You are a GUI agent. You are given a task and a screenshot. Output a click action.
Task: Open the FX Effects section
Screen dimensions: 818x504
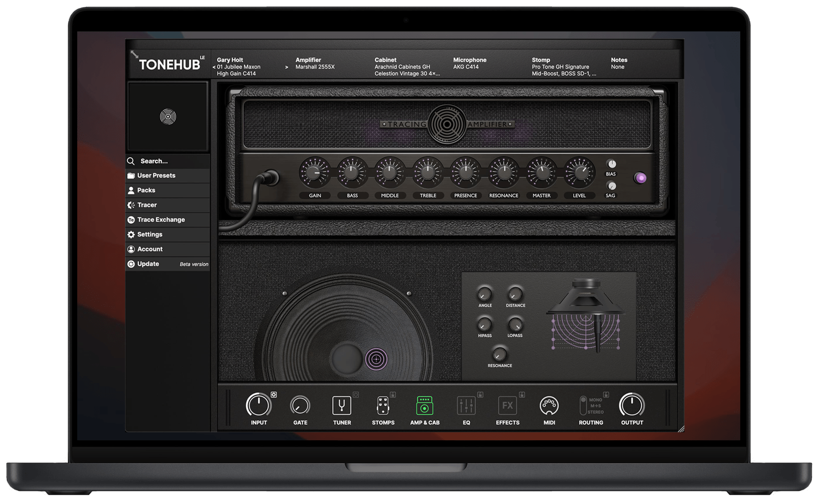(x=507, y=405)
